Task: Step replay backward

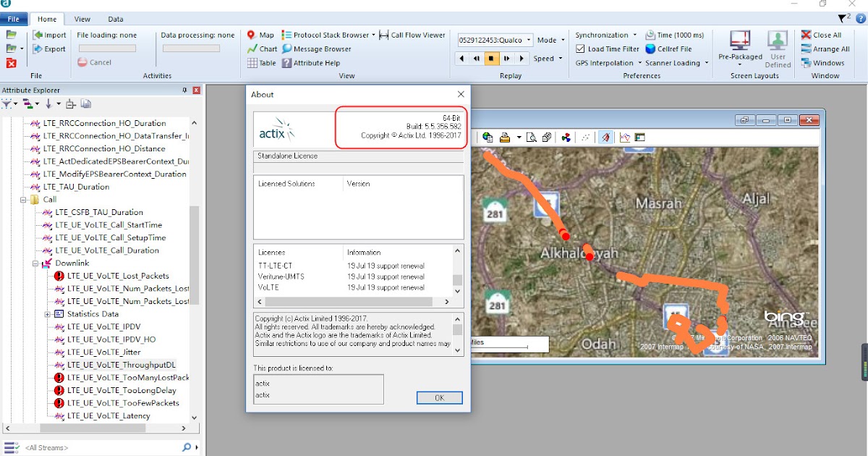Action: [477, 59]
